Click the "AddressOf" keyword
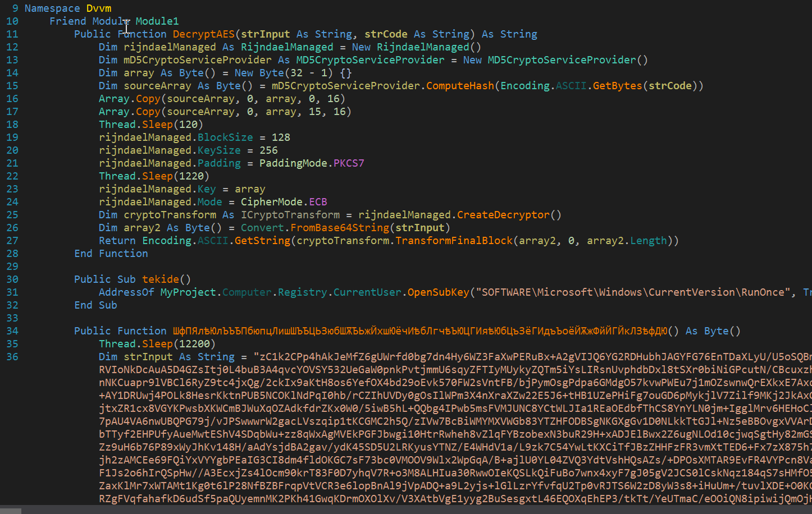 click(x=126, y=292)
